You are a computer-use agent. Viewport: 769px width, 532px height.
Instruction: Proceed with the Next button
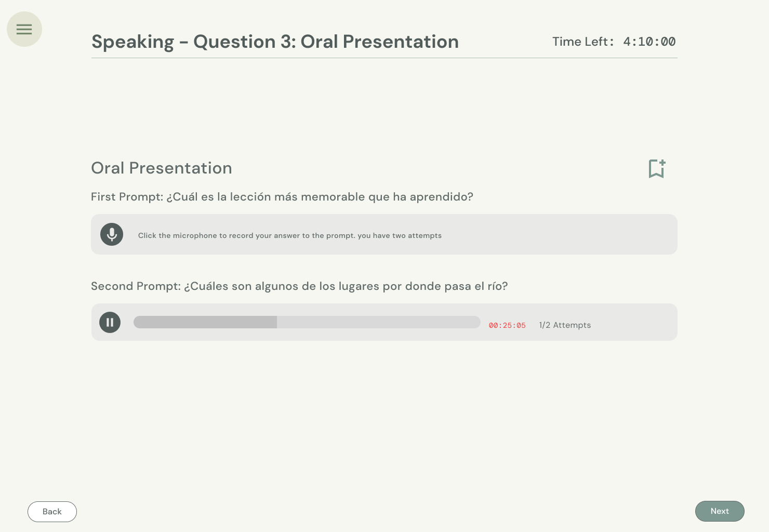(x=720, y=511)
